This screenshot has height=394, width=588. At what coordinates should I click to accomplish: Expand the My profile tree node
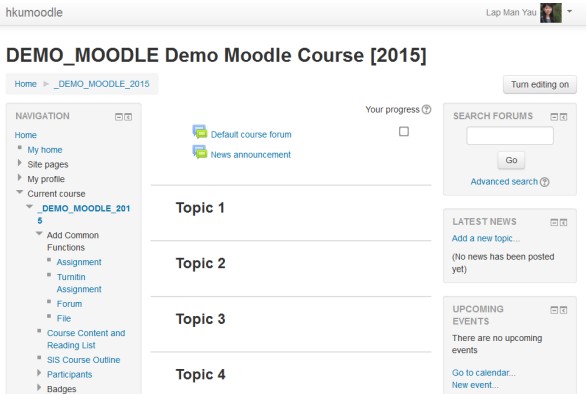click(x=20, y=178)
